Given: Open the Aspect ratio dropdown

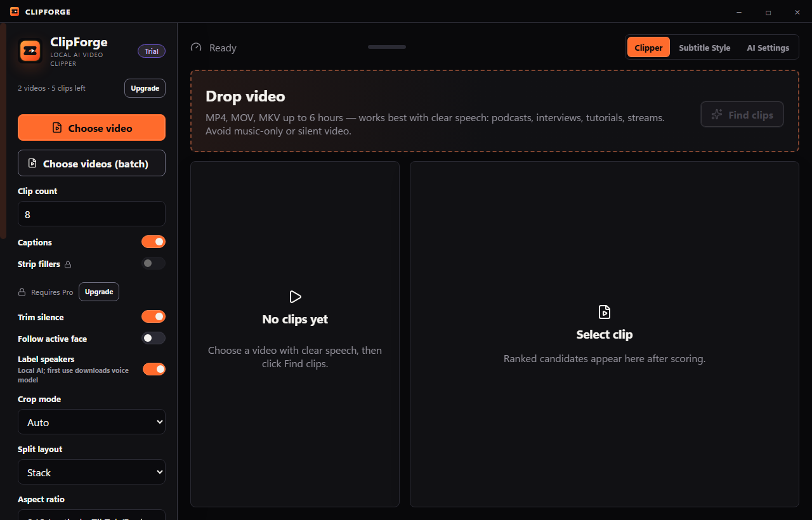Looking at the screenshot, I should [91, 515].
